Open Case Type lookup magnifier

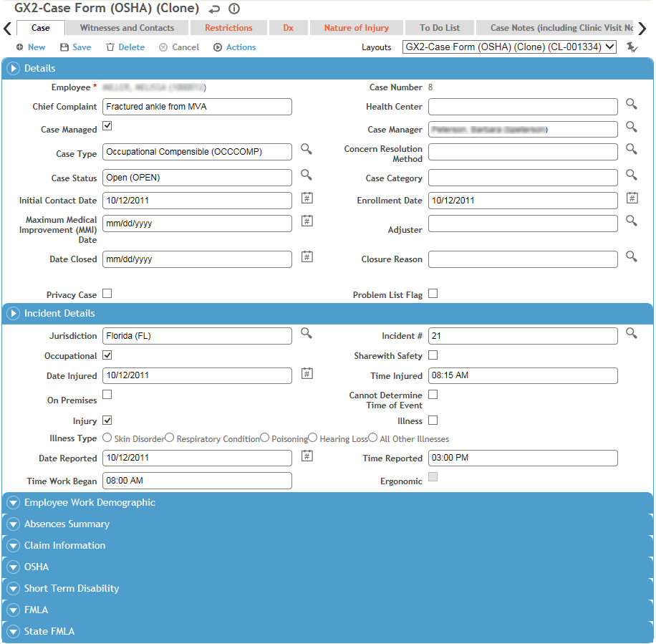(307, 149)
